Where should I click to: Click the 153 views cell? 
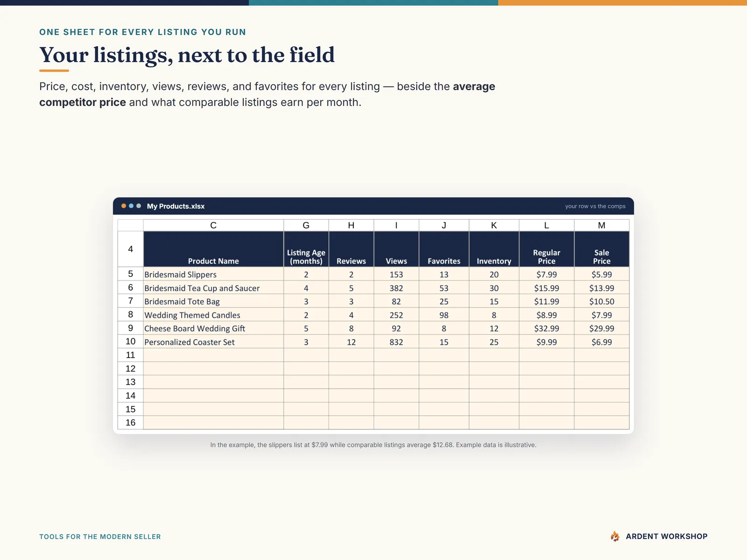point(396,274)
